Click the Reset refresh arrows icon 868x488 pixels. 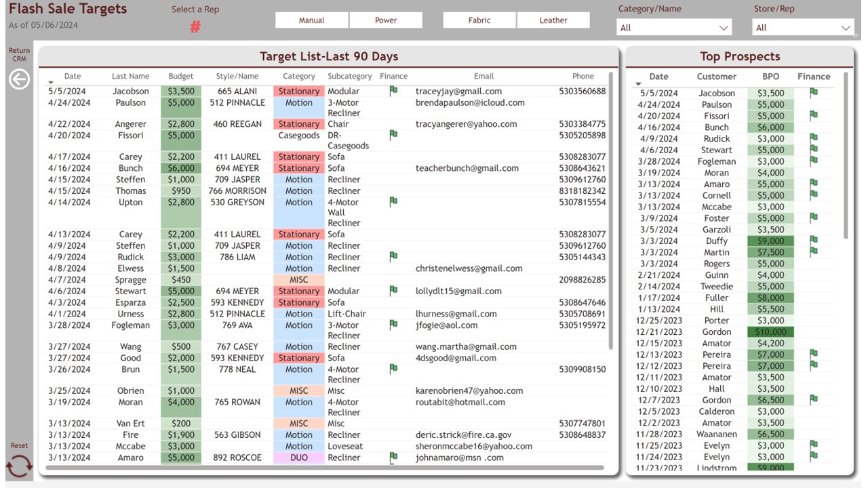click(x=19, y=467)
